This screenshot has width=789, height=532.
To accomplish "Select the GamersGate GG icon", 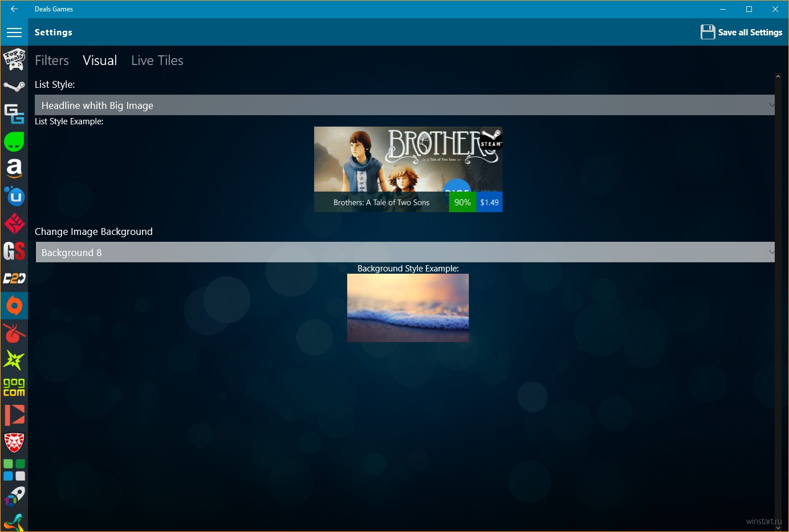I will click(14, 114).
